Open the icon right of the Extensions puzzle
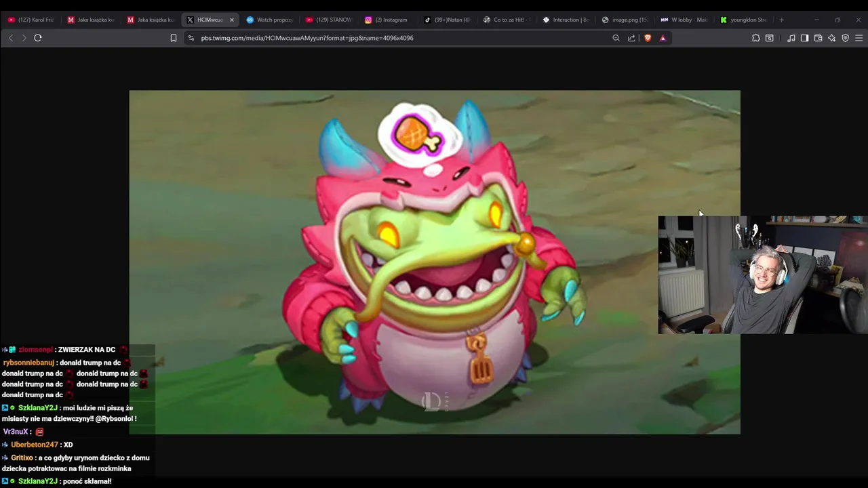This screenshot has height=488, width=868. pyautogui.click(x=770, y=38)
